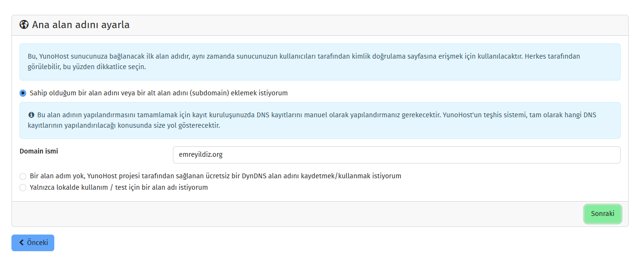Click the 'Ana alan adını ayarla' heading
This screenshot has width=644, height=276.
(x=80, y=25)
